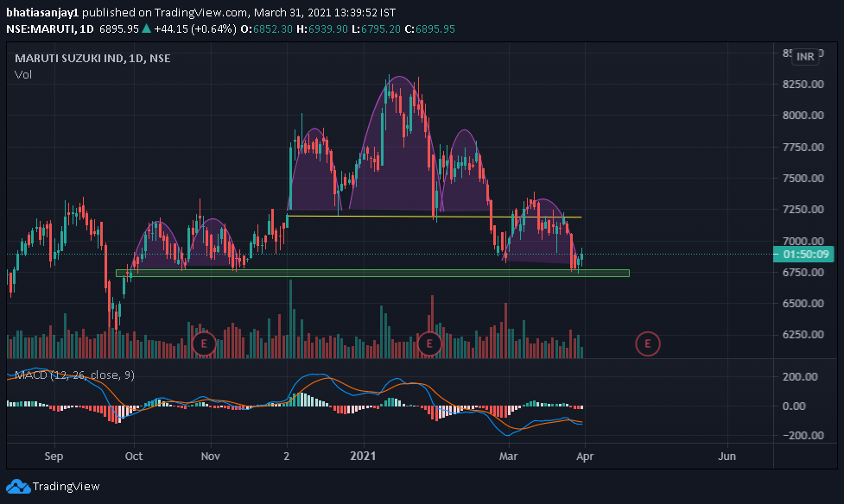Click the INR currency label
The width and height of the screenshot is (844, 504).
(805, 56)
